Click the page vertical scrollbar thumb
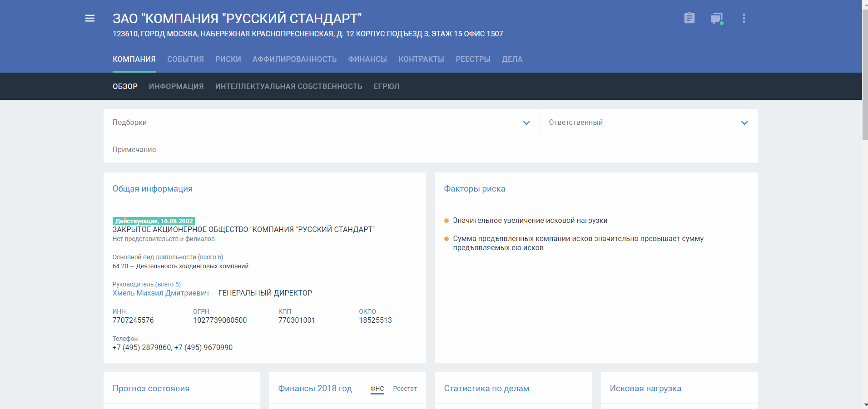The image size is (868, 409). [865, 75]
